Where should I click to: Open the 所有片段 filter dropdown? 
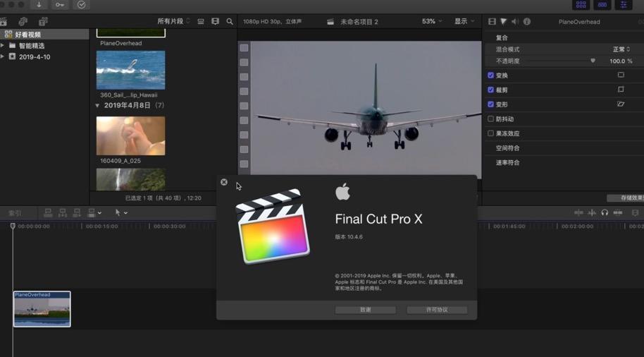[x=174, y=21]
